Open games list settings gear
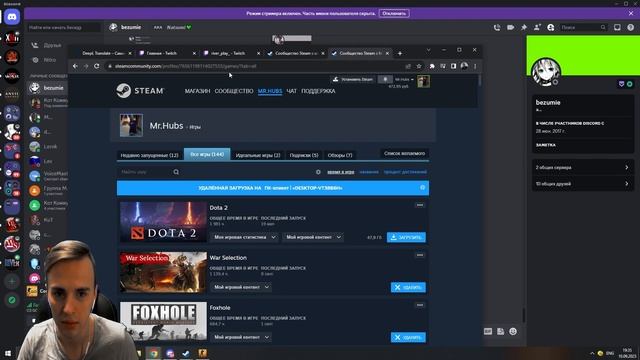The image size is (640, 360). tap(318, 172)
